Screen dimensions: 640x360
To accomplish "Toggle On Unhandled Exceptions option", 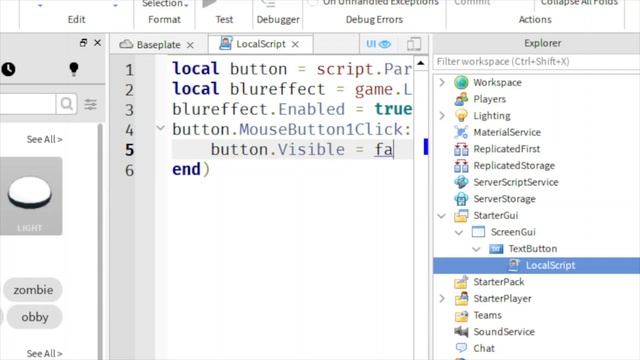I will tap(313, 2).
